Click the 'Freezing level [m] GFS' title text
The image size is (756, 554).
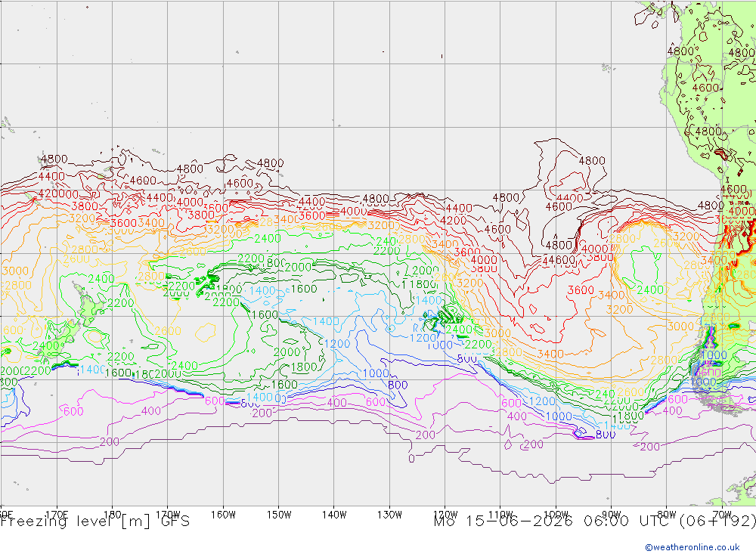[95, 522]
